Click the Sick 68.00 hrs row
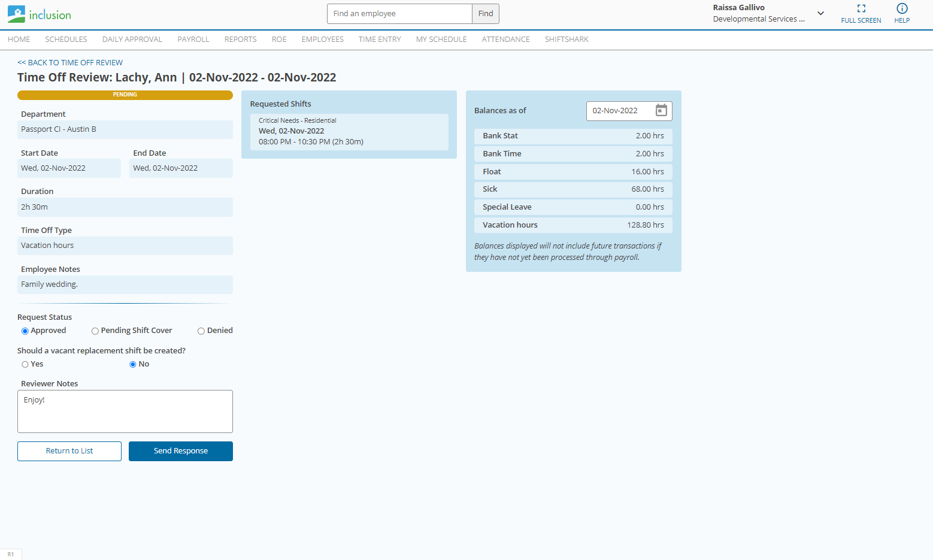The width and height of the screenshot is (933, 560). click(573, 189)
